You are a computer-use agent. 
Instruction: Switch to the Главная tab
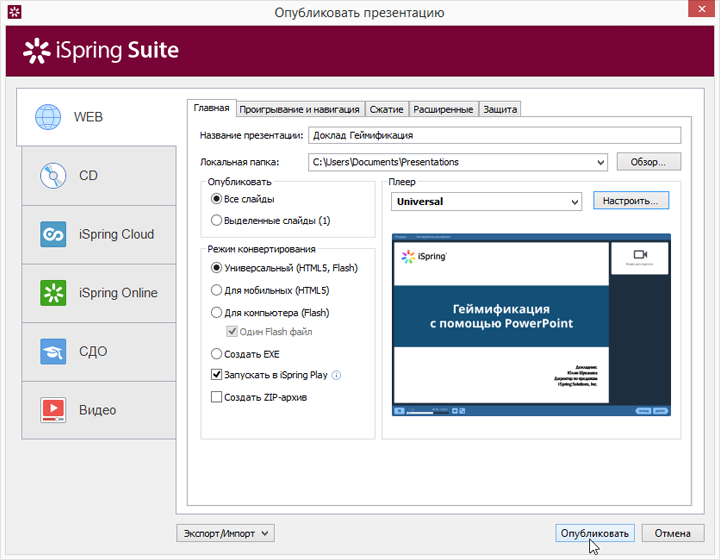211,108
